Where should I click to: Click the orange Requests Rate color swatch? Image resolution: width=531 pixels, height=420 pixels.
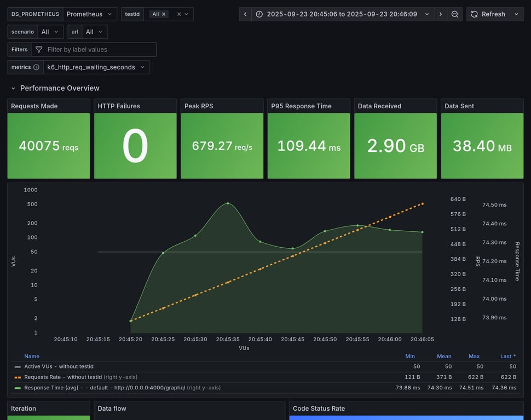click(x=18, y=377)
